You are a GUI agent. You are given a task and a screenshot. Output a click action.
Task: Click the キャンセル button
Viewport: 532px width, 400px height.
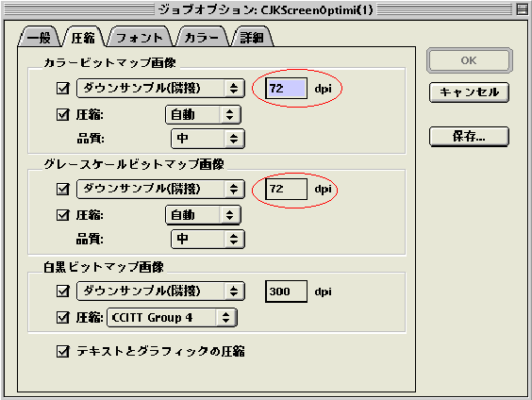click(x=469, y=92)
